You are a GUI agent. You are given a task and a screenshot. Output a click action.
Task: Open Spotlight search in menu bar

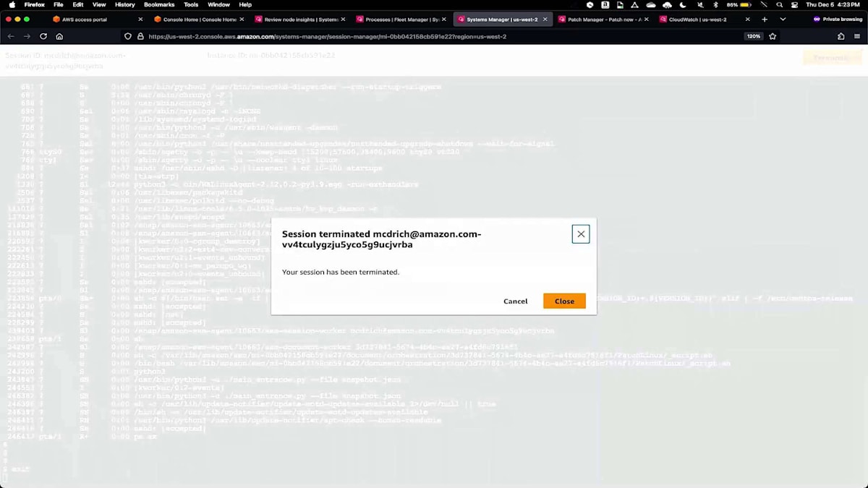(x=779, y=4)
